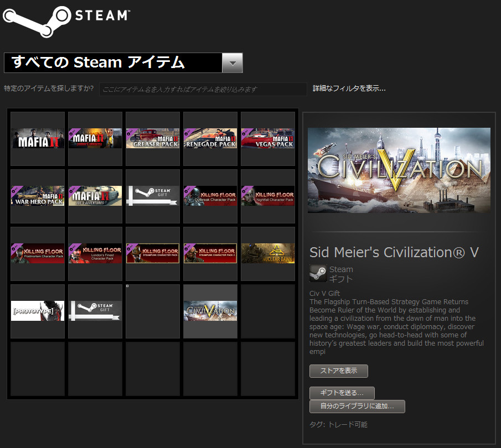
Task: Select the Nuclear Dawn item
Action: [268, 253]
